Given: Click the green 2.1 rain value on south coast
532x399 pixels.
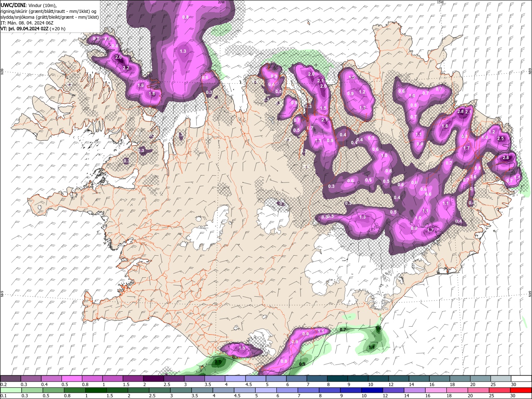Looking at the screenshot, I should [x=217, y=362].
